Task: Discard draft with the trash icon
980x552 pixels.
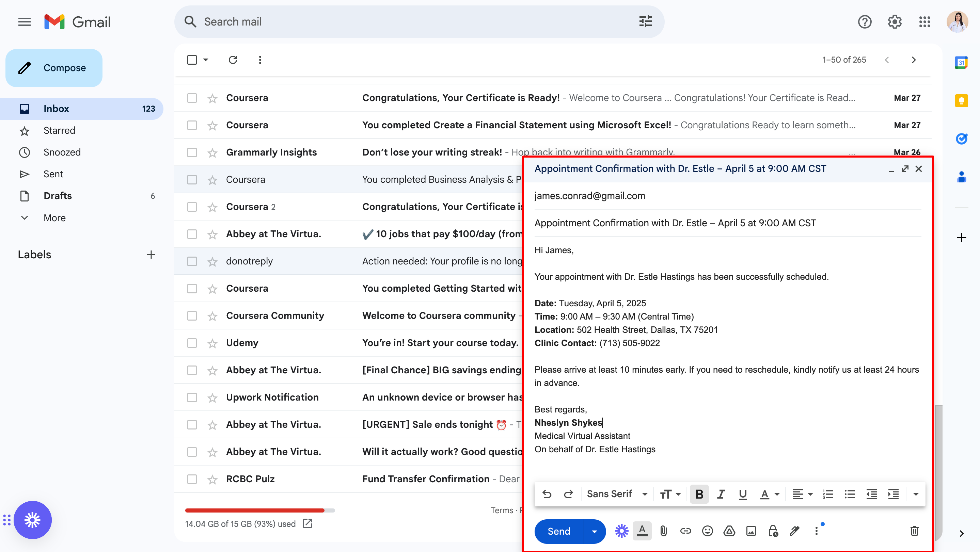Action: [914, 531]
